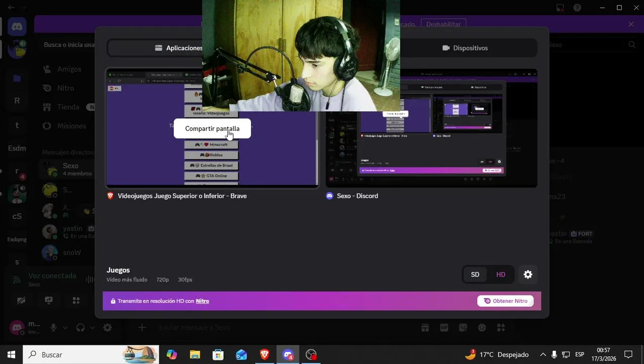Open the notification center icon

click(628, 355)
